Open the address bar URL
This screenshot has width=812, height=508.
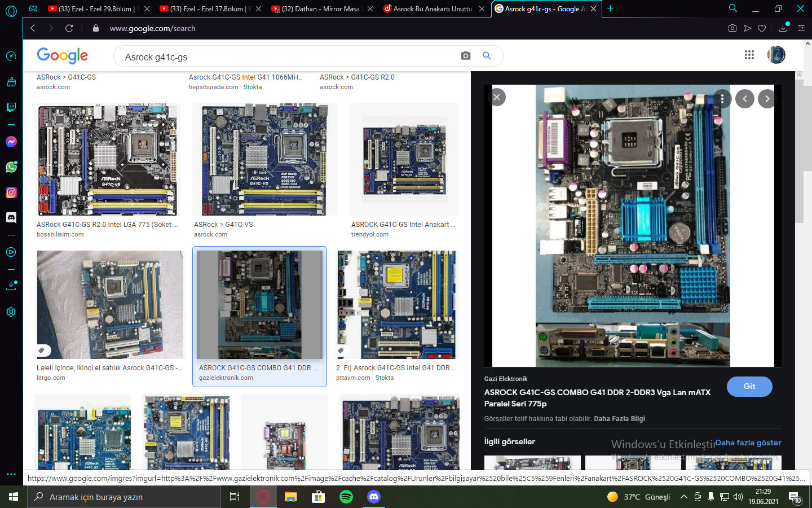pos(152,28)
